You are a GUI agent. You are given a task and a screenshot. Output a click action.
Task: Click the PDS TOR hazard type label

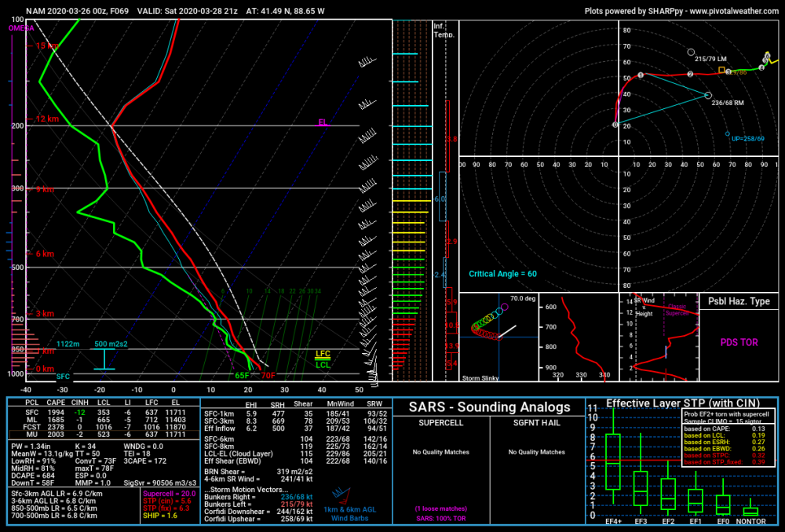[x=739, y=342]
